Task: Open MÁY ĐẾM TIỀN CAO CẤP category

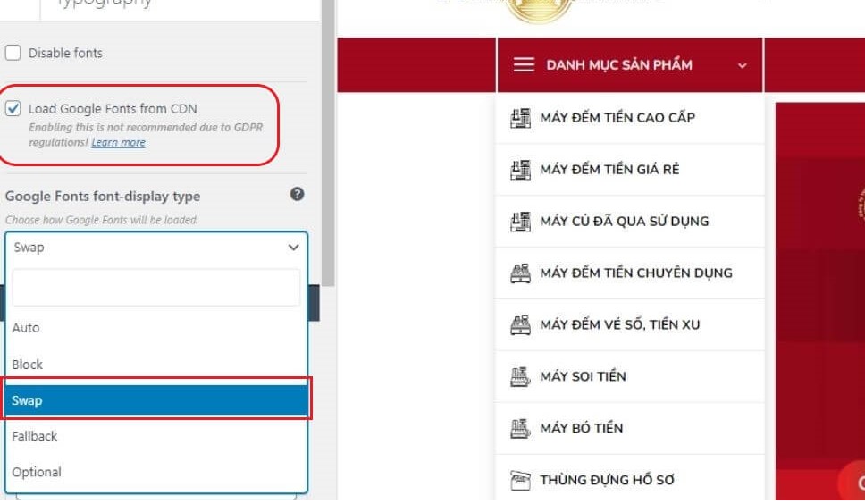Action: point(617,117)
